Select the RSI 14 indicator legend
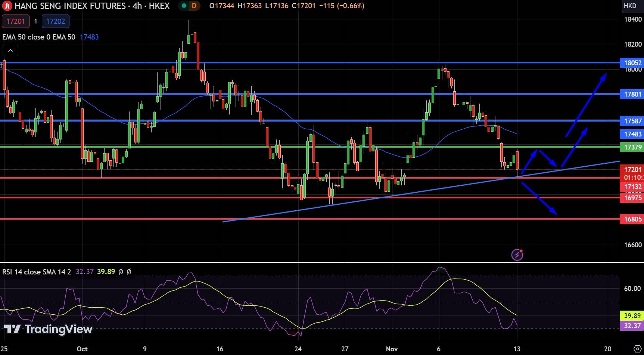This screenshot has width=644, height=355. pyautogui.click(x=37, y=272)
